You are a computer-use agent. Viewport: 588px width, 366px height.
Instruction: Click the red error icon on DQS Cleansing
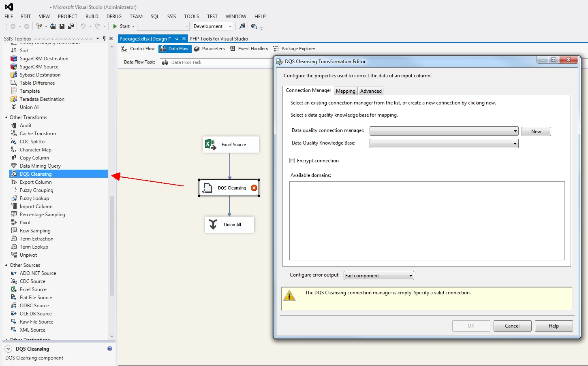click(x=254, y=188)
